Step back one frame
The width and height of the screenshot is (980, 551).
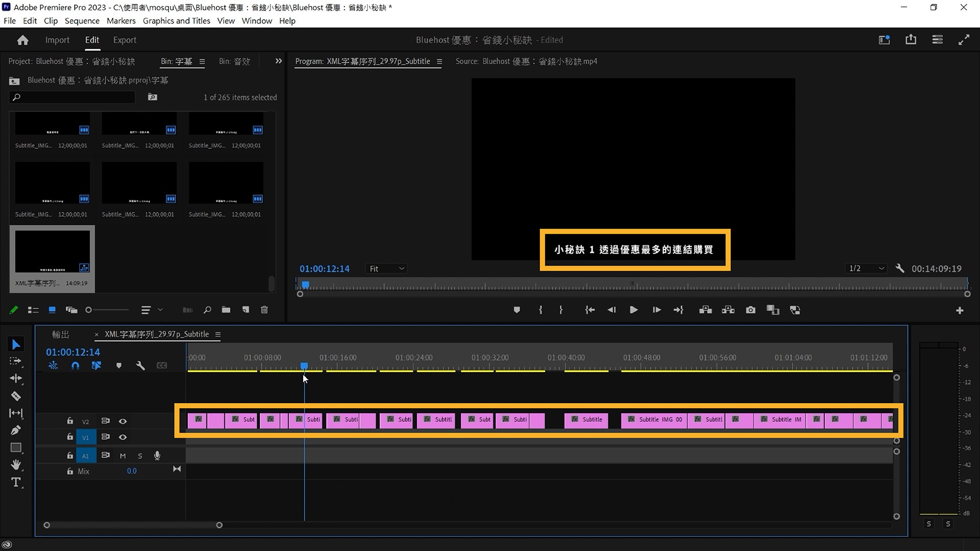click(x=611, y=310)
